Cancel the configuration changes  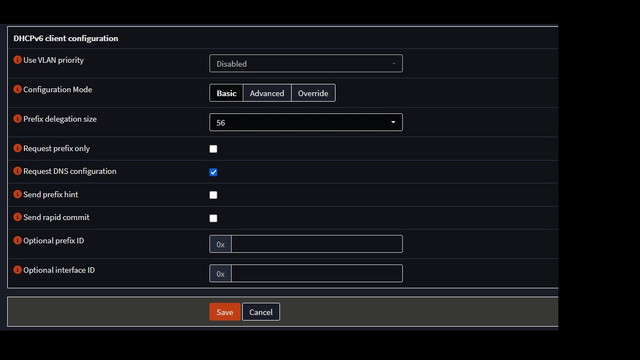coord(261,312)
